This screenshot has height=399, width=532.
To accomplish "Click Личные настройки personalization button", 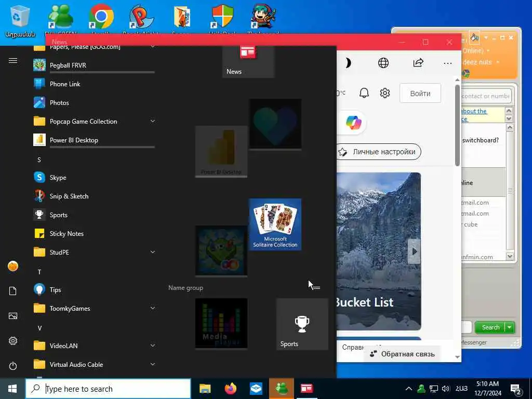I will pos(379,152).
